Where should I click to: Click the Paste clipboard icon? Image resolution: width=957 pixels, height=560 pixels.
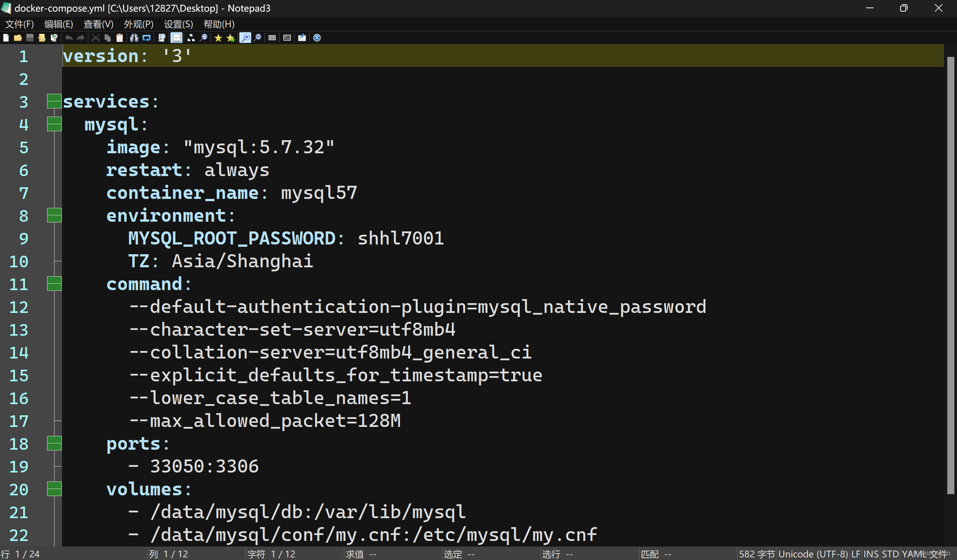click(120, 38)
